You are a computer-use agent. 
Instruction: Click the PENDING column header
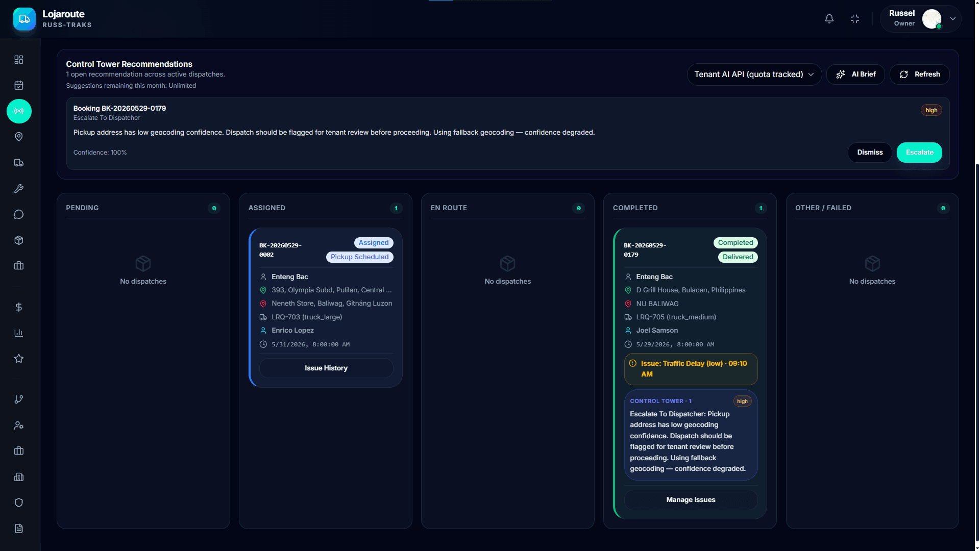[x=82, y=208]
